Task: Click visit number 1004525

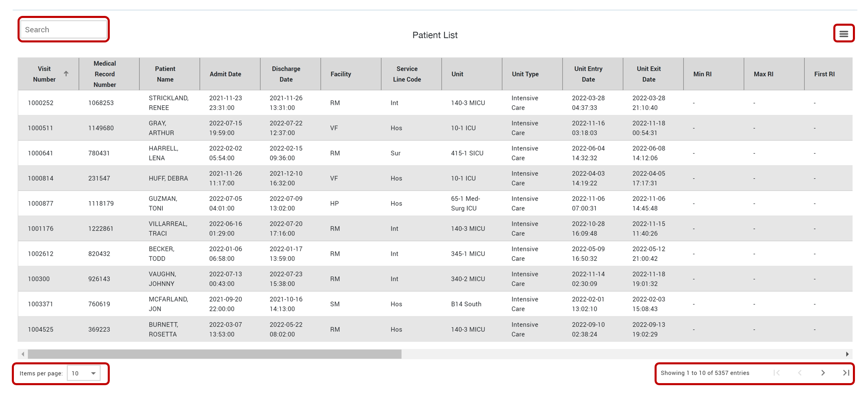Action: click(40, 330)
